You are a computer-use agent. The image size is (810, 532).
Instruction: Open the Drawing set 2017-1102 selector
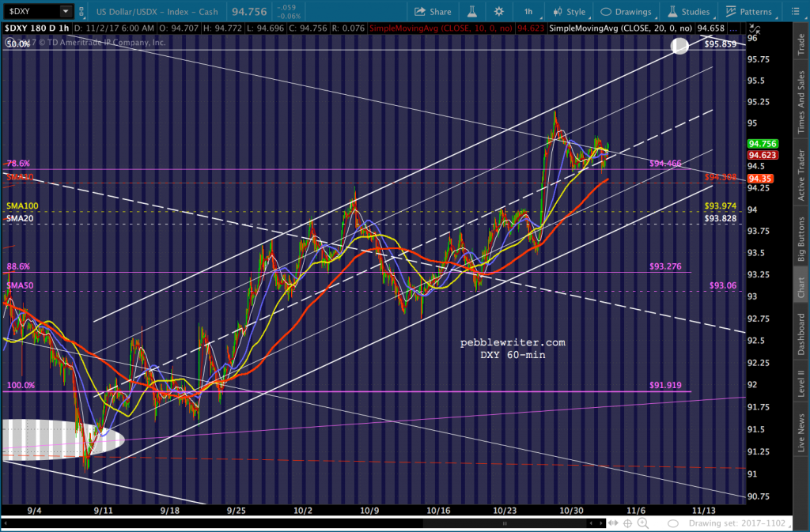point(736,523)
